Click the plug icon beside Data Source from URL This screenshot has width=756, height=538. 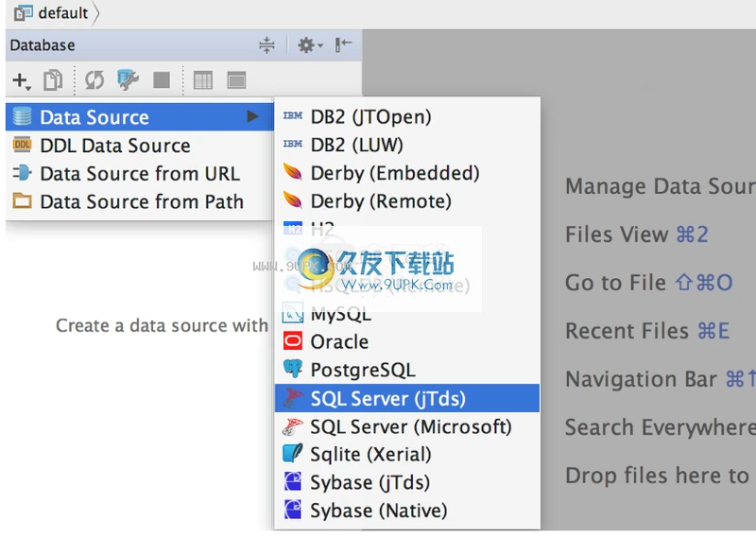click(x=22, y=172)
